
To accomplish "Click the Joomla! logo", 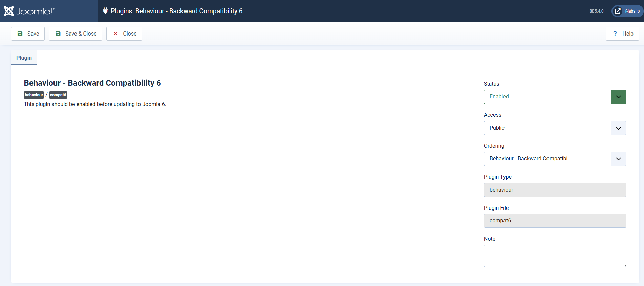I will click(29, 11).
